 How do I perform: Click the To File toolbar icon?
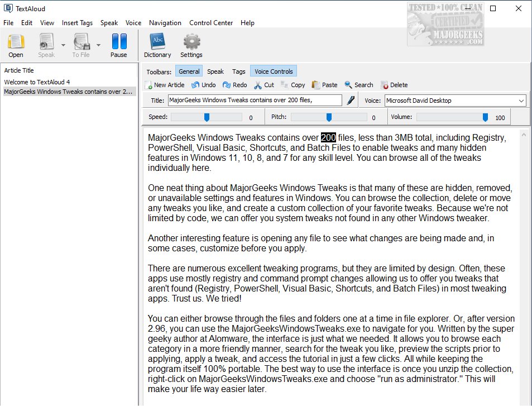(x=81, y=45)
